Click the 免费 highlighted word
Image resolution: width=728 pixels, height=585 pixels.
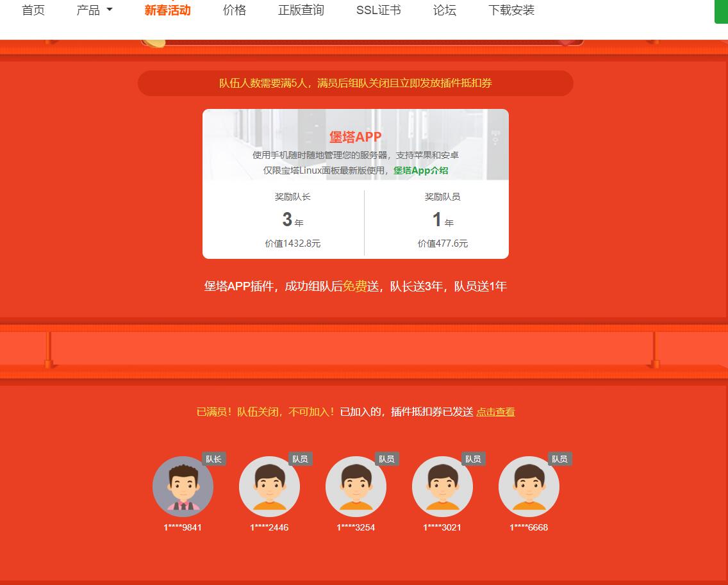pos(355,286)
